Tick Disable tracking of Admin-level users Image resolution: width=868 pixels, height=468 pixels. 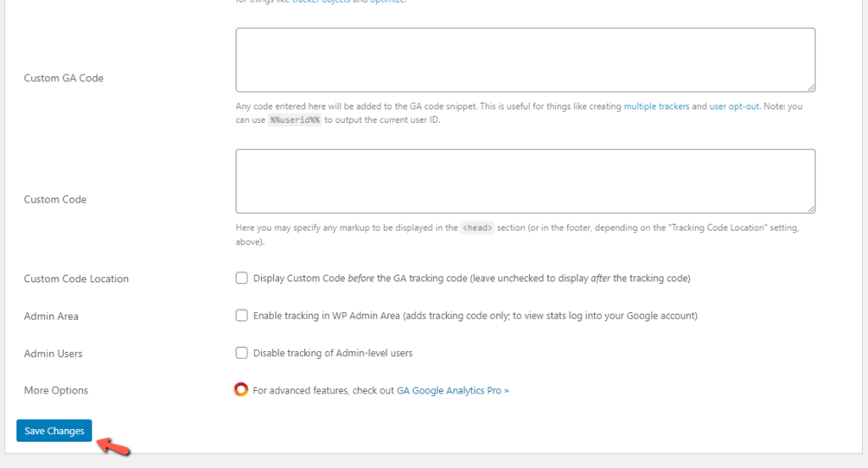(242, 353)
